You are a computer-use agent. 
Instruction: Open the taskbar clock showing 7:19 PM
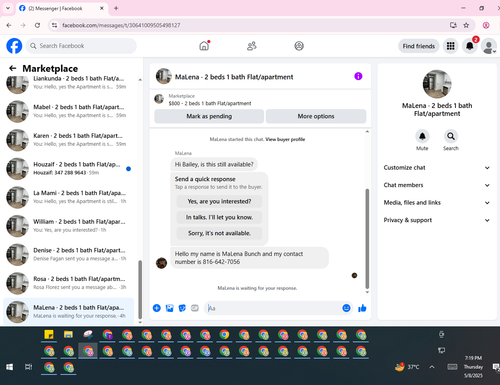(473, 367)
